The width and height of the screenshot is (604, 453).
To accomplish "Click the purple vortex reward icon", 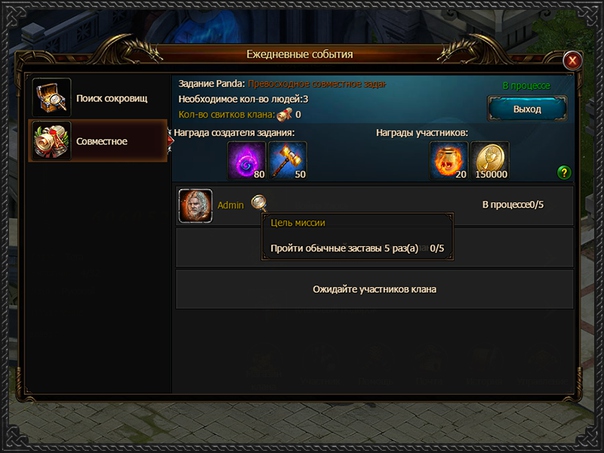I will pyautogui.click(x=247, y=160).
